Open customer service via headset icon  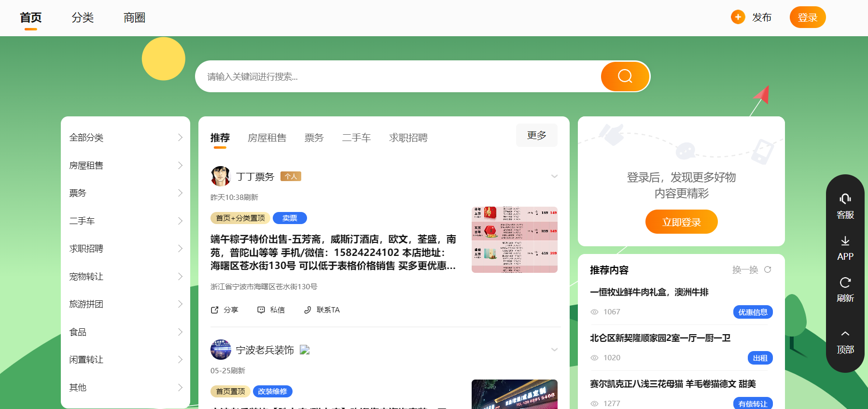845,199
